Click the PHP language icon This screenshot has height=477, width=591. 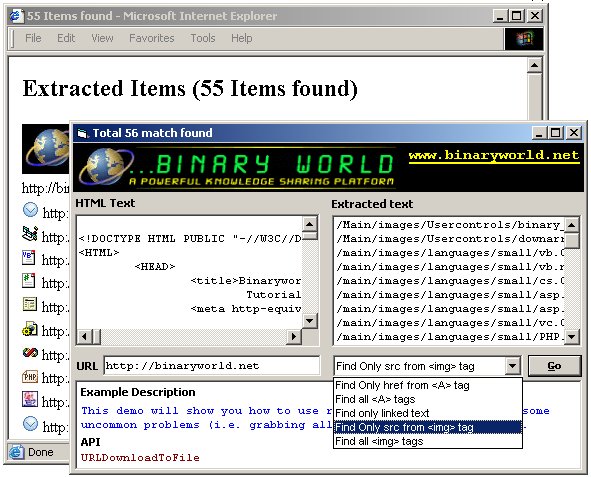coord(30,376)
